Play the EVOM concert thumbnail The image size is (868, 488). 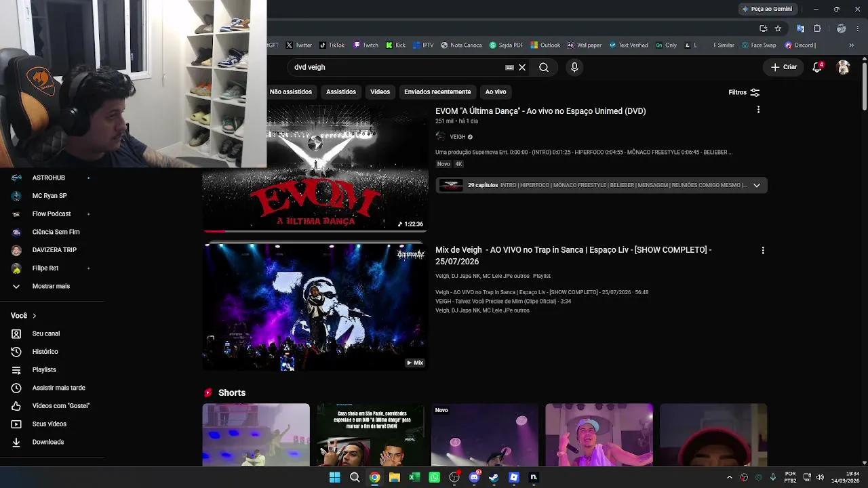click(x=315, y=169)
